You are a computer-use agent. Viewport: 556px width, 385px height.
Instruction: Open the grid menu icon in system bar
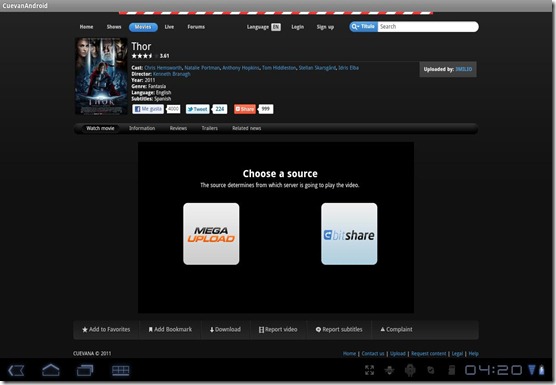click(121, 371)
